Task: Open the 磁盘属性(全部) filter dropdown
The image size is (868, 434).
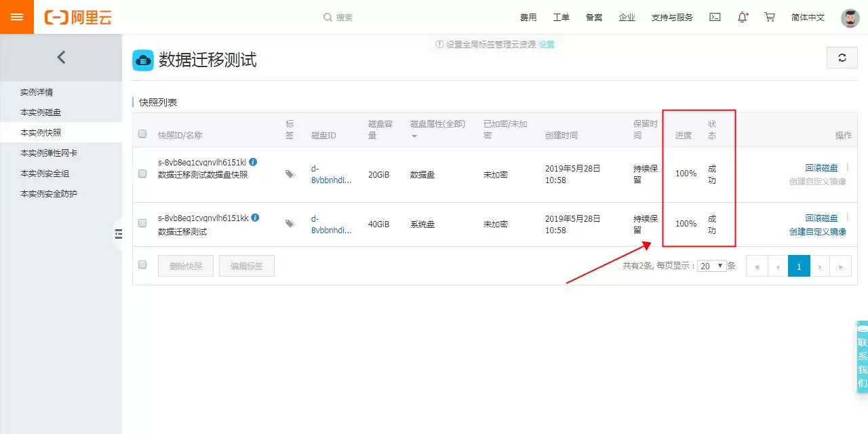Action: point(438,129)
